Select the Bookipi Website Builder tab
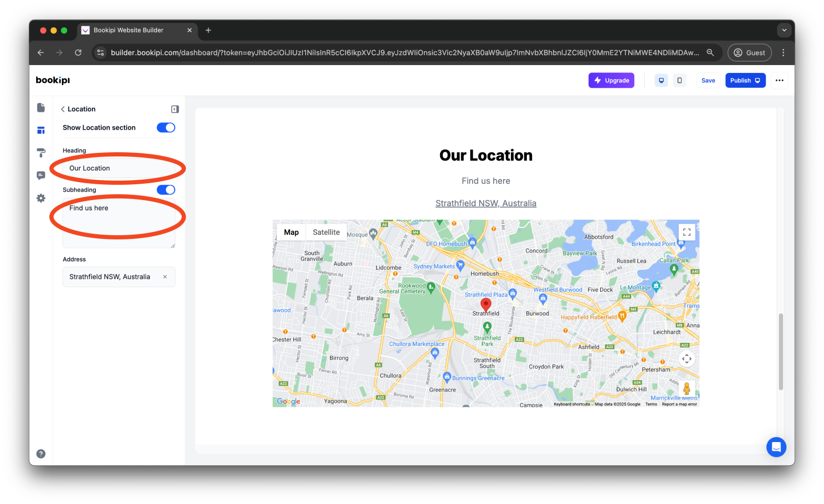 137,30
